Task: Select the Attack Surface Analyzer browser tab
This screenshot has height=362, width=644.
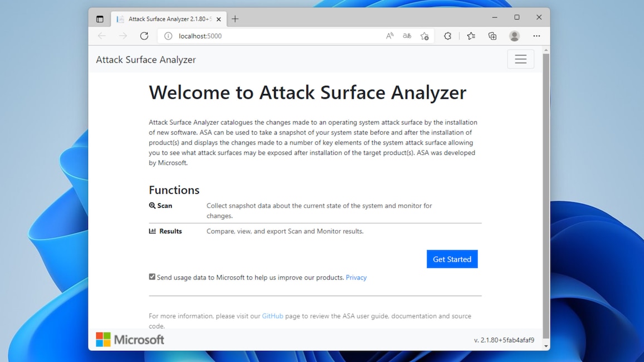Action: [x=169, y=19]
